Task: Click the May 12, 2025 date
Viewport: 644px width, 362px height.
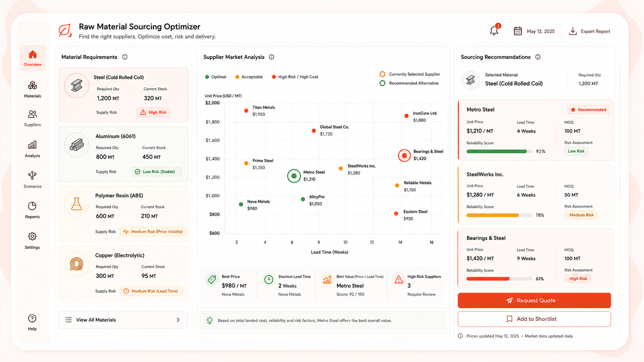Action: pos(541,32)
